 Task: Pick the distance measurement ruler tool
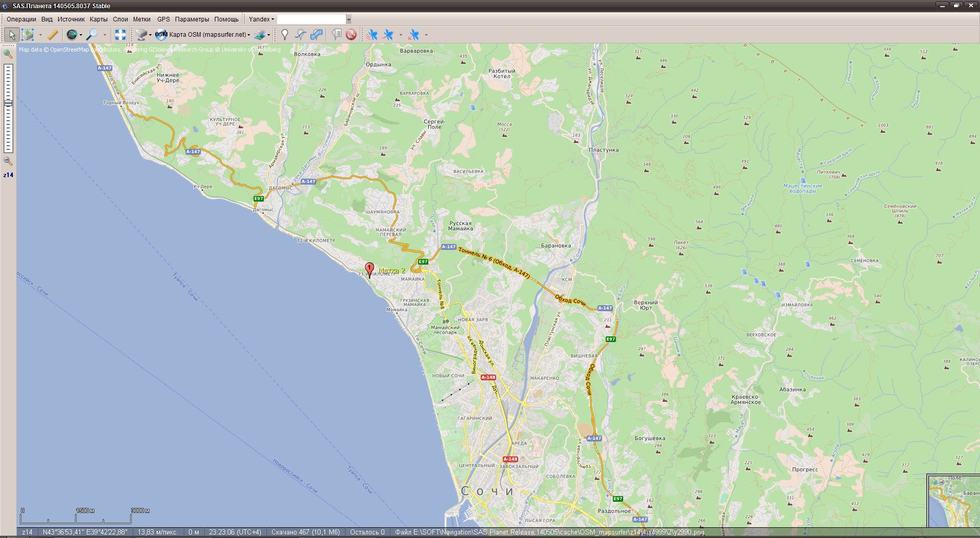pos(53,35)
